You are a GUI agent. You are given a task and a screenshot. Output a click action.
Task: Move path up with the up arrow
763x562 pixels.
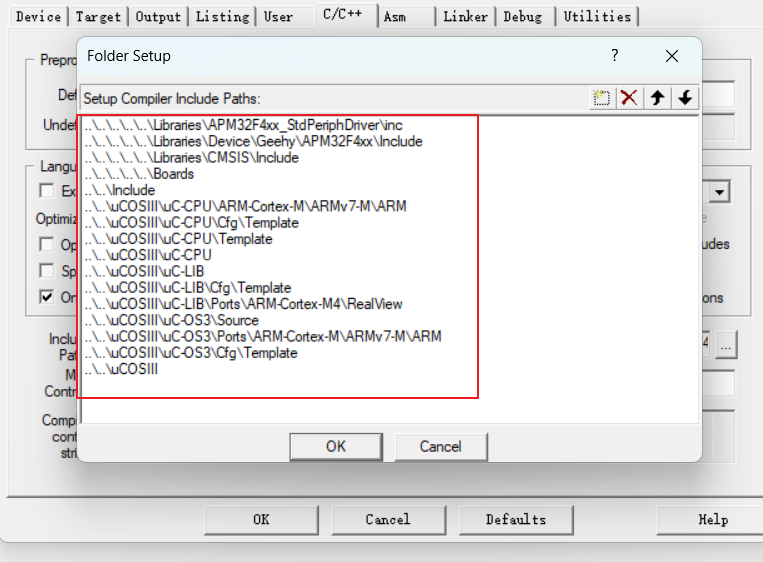point(657,98)
